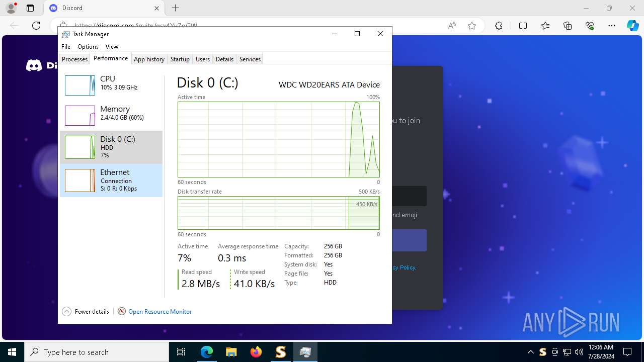Open the Collections icon in browser
The image size is (644, 362).
568,26
